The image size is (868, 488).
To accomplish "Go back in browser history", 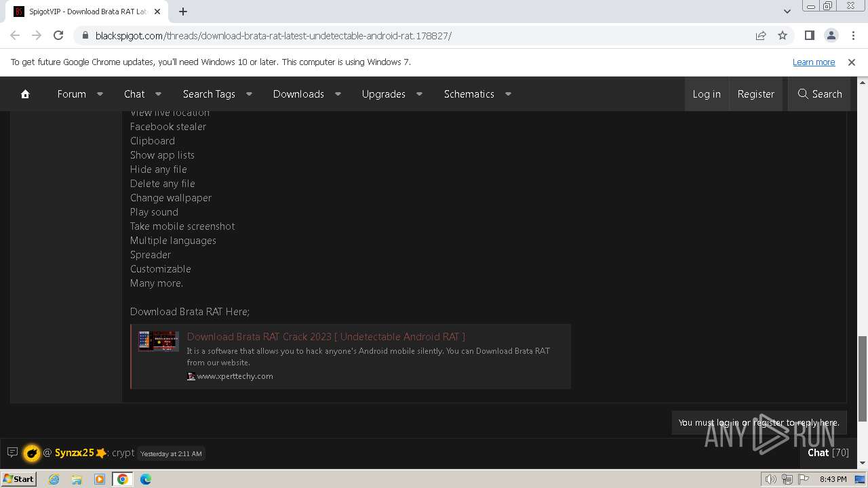I will pyautogui.click(x=15, y=35).
